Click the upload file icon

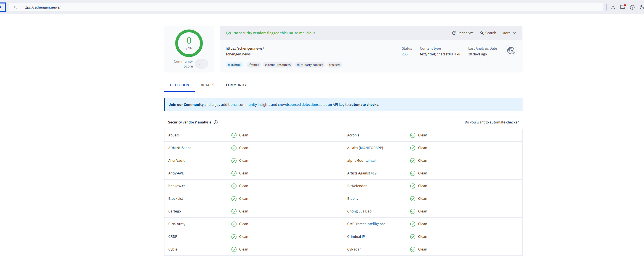click(x=613, y=7)
